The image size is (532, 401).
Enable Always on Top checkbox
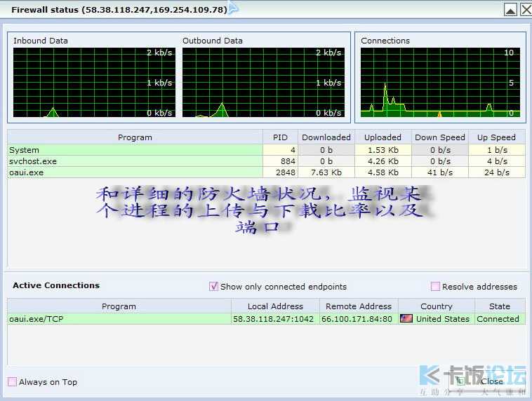(x=12, y=381)
